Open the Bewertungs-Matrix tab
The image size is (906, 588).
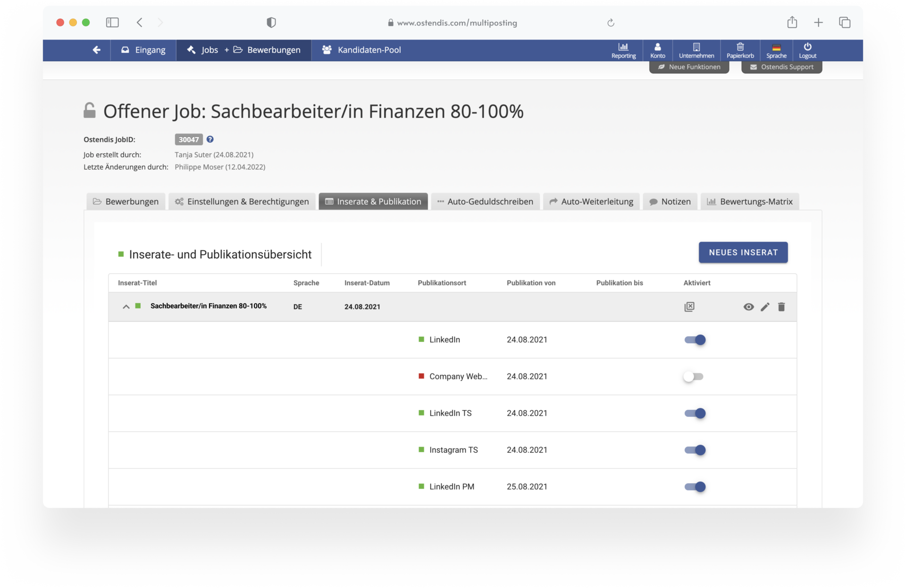pos(750,201)
